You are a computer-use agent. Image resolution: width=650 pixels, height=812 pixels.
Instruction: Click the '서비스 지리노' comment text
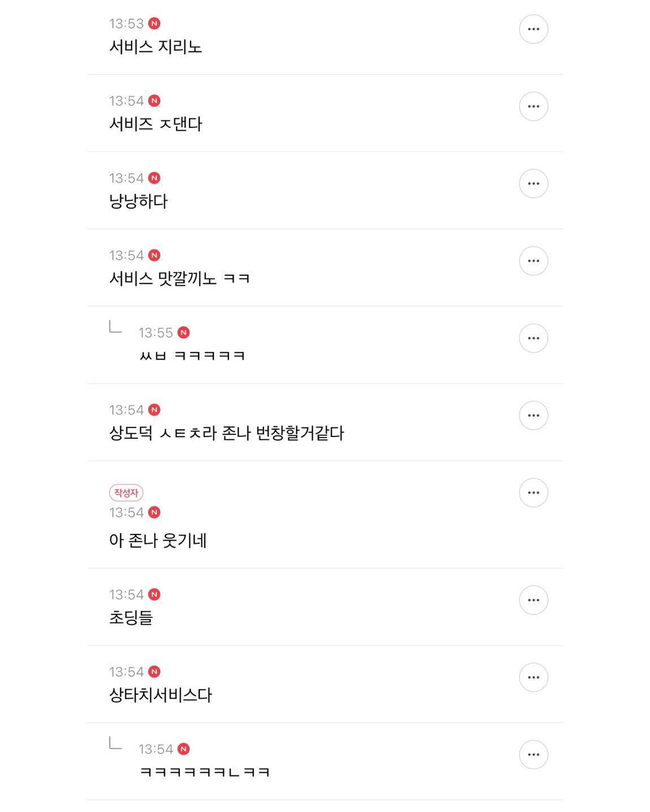click(x=155, y=47)
